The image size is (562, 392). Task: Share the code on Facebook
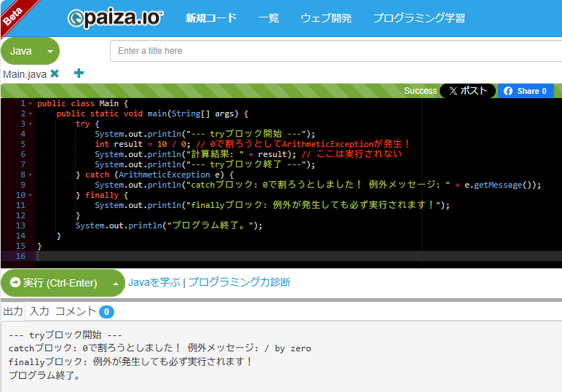click(x=526, y=91)
